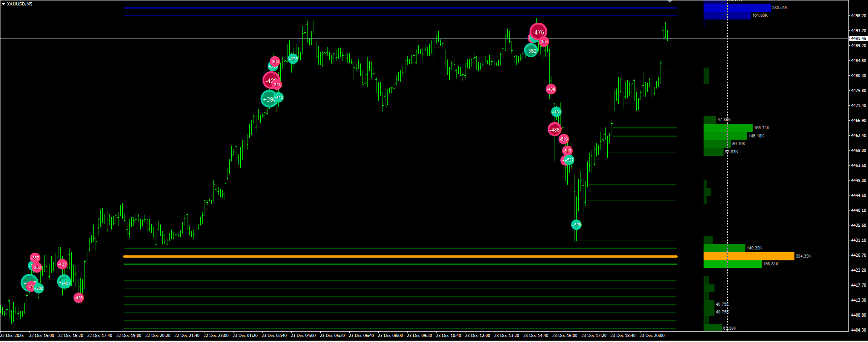Click the red -475 delta bubble
The image size is (868, 342).
point(538,32)
